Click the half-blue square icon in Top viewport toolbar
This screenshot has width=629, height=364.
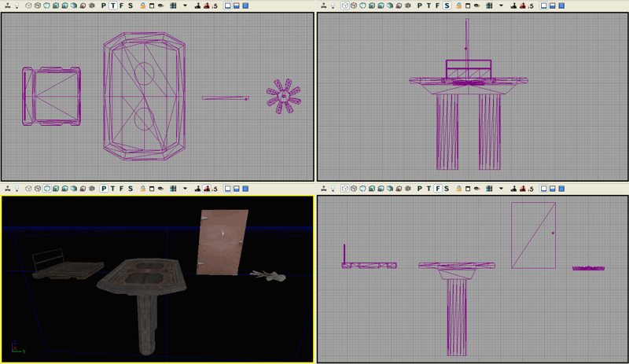[237, 6]
